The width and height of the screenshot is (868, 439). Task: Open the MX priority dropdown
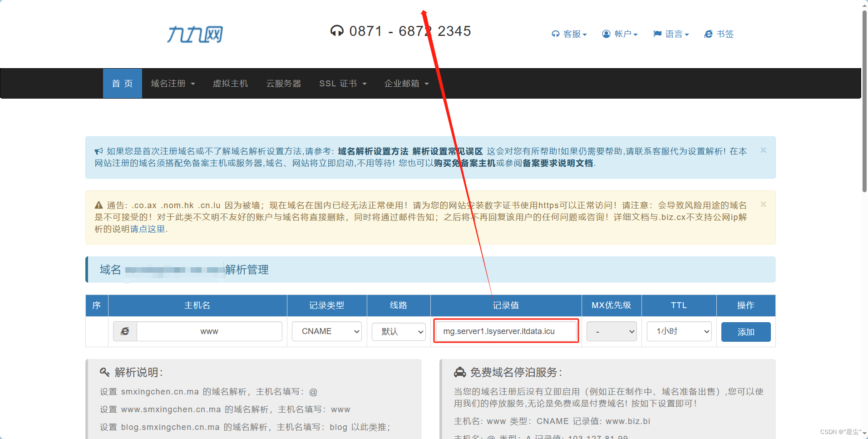click(611, 332)
